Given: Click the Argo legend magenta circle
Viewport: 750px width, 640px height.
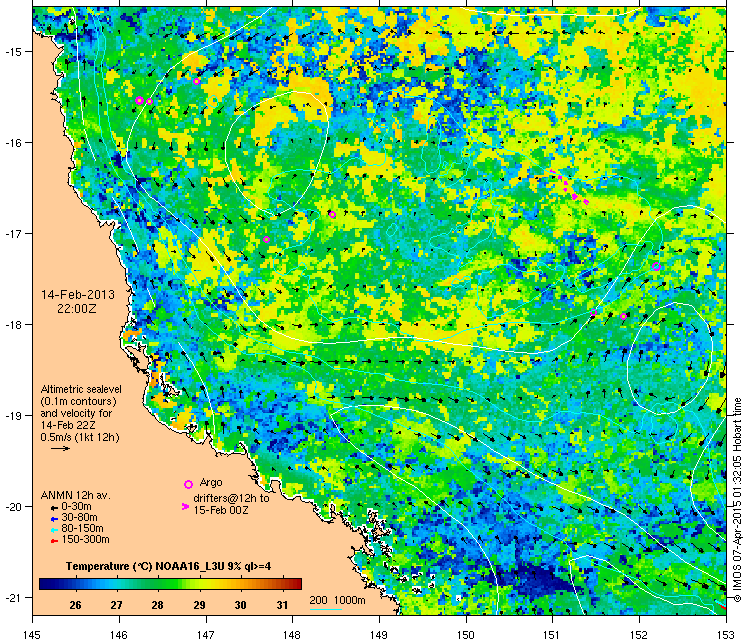Looking at the screenshot, I should [188, 484].
